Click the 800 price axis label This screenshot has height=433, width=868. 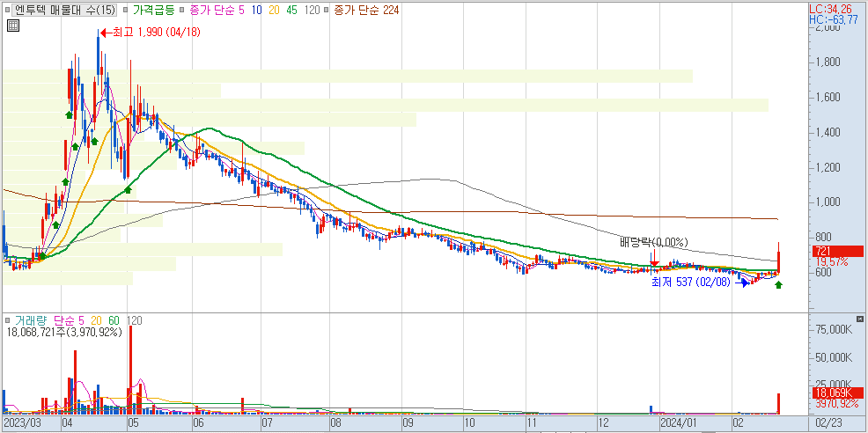point(822,237)
